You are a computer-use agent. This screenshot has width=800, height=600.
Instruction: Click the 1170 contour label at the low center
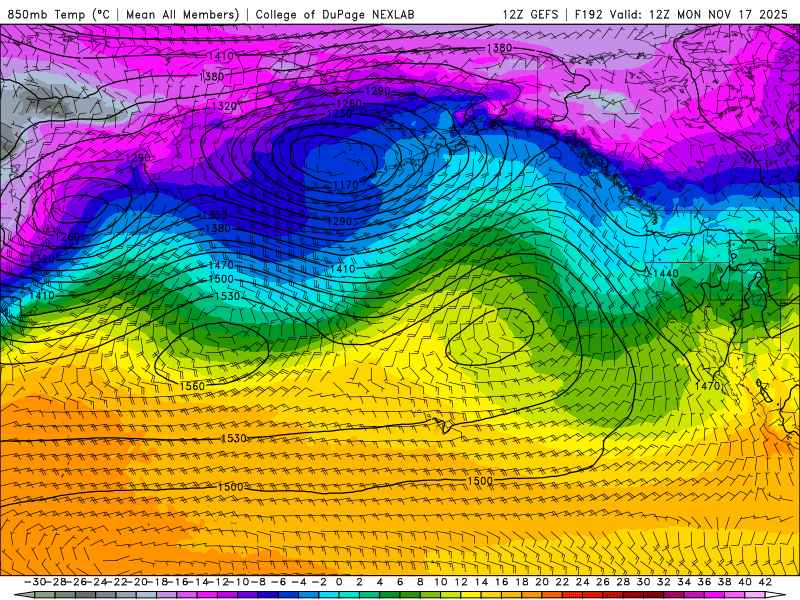345,185
